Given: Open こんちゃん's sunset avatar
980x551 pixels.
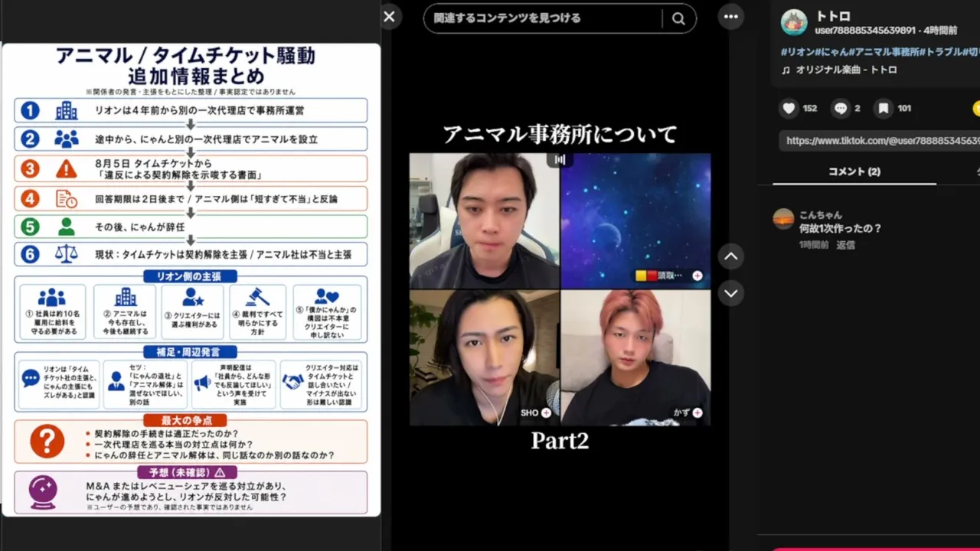Looking at the screenshot, I should [783, 218].
